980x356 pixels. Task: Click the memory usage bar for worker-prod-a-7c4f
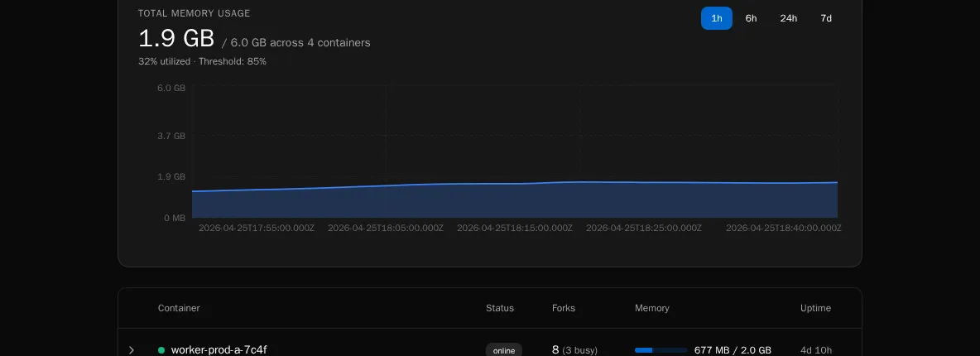tap(661, 350)
